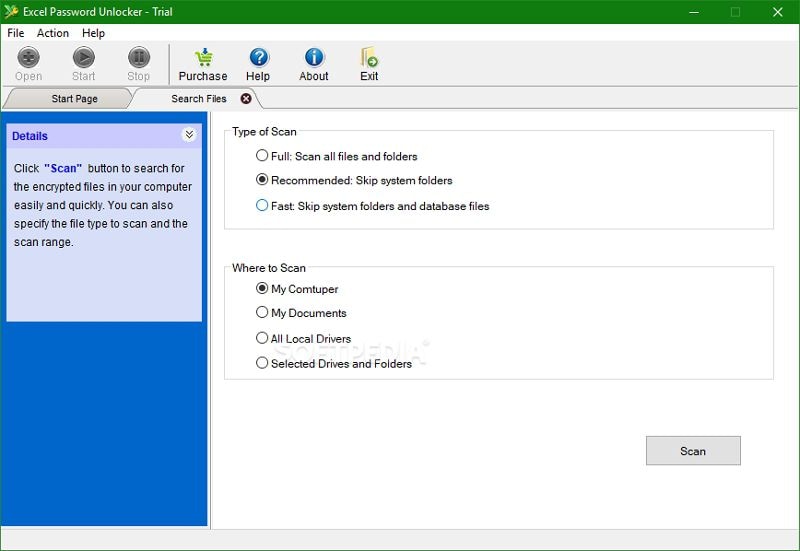
Task: Switch to the Start Page tab
Action: [x=74, y=98]
